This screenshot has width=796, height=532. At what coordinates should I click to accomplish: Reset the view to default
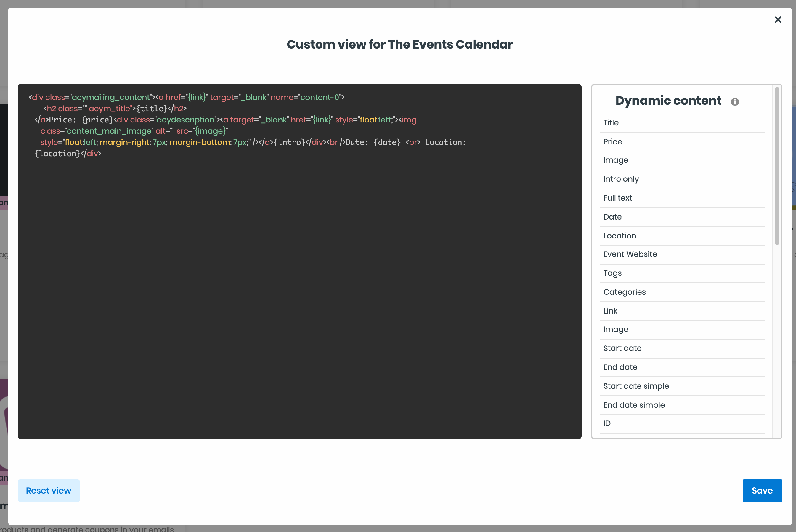tap(49, 490)
